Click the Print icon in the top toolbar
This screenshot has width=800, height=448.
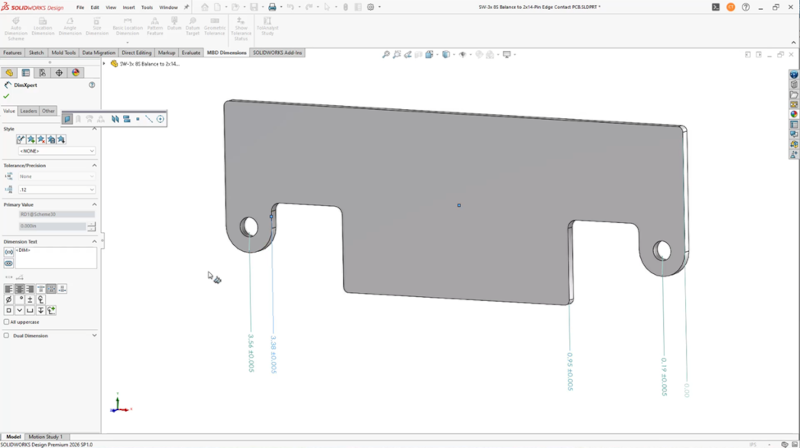(272, 7)
